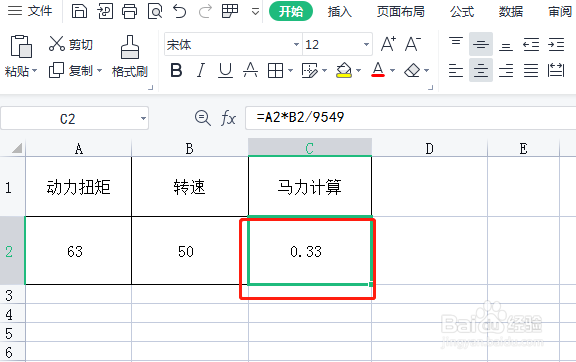Expand the 复制 dropdown arrow
The image size is (576, 362).
pyautogui.click(x=99, y=70)
